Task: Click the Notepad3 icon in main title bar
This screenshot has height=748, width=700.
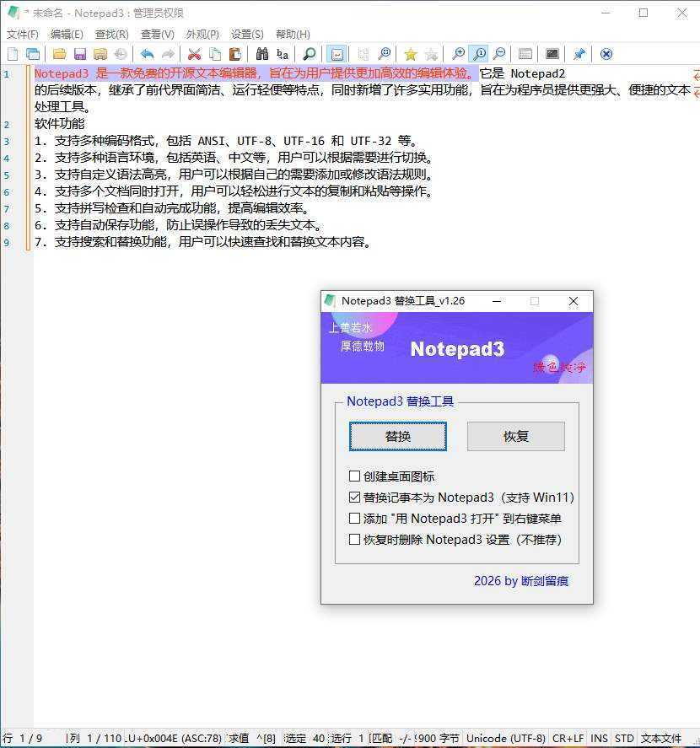Action: point(13,13)
